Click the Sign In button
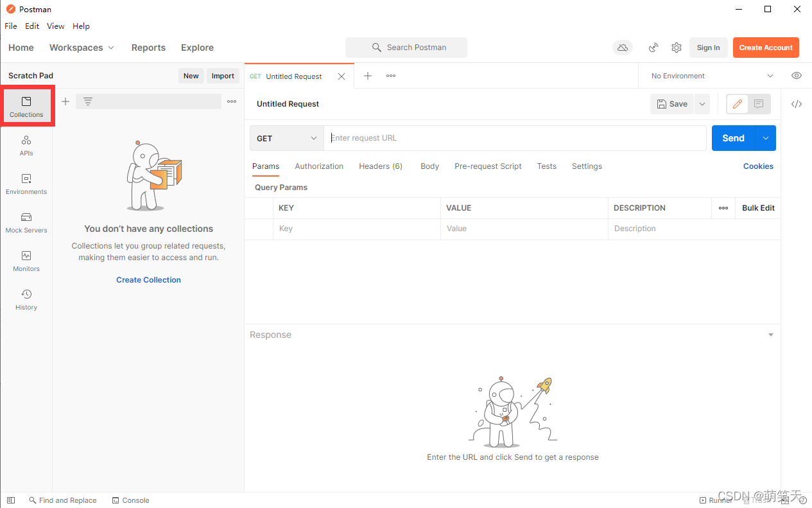812x508 pixels. 708,48
